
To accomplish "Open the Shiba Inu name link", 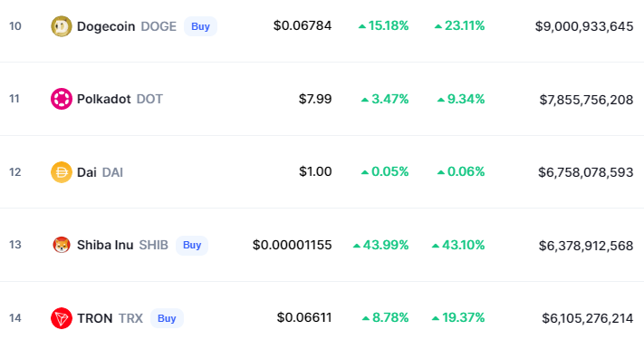I will (x=105, y=245).
